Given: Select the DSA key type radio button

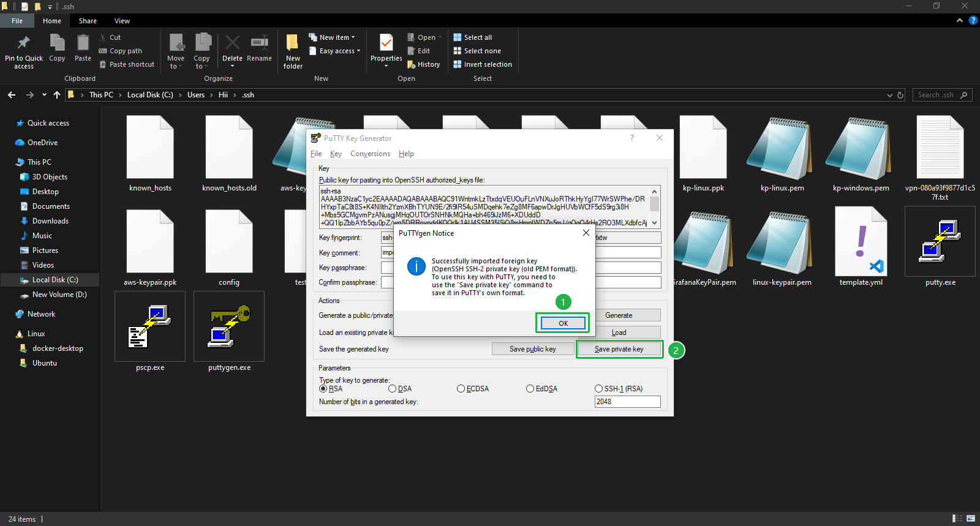Looking at the screenshot, I should click(x=392, y=389).
